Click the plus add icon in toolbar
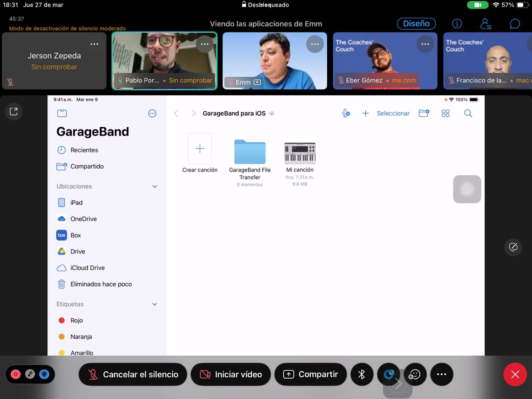The width and height of the screenshot is (532, 399). click(x=365, y=113)
